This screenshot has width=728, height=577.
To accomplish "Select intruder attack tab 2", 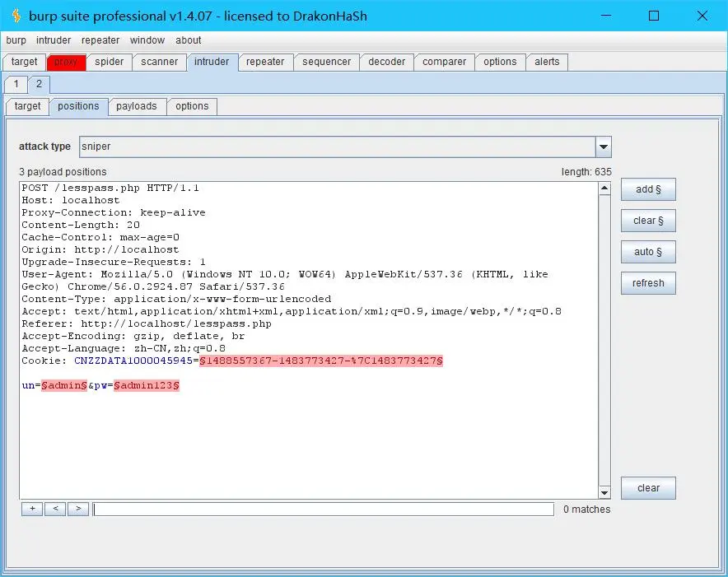I will [x=39, y=84].
